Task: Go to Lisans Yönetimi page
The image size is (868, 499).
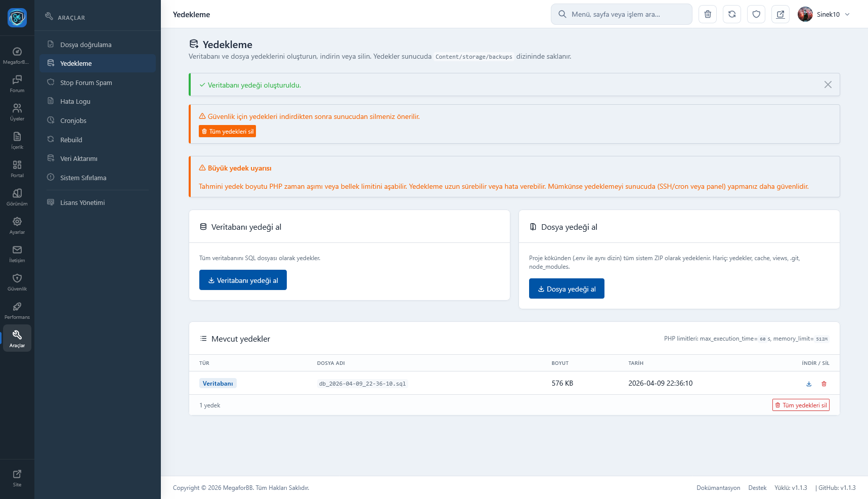Action: click(x=82, y=202)
